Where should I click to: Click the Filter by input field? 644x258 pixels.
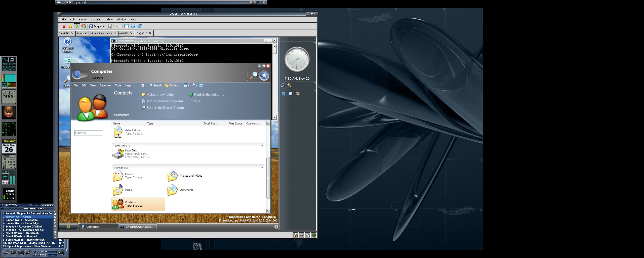[x=88, y=133]
